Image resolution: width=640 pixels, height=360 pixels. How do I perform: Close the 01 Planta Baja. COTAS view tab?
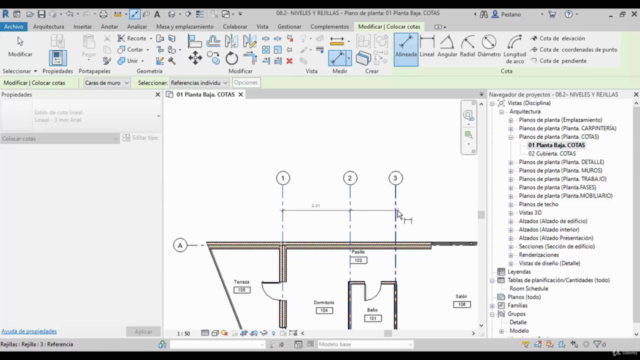tap(241, 95)
